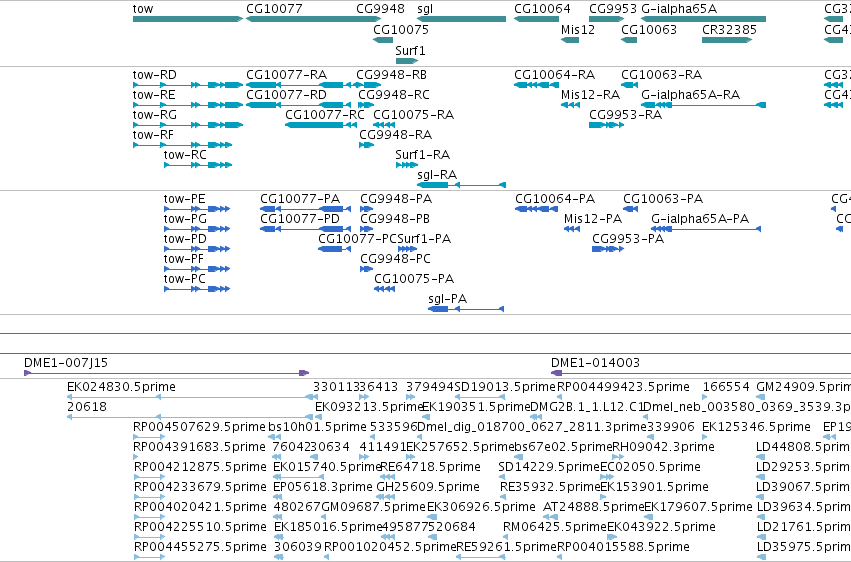The width and height of the screenshot is (851, 562).
Task: Open protein CG9948-PB
Action: pyautogui.click(x=395, y=219)
